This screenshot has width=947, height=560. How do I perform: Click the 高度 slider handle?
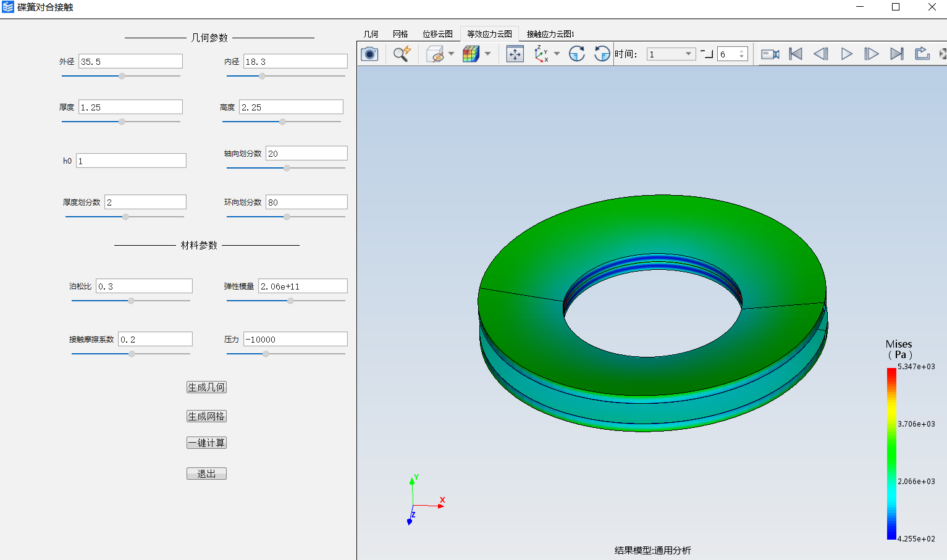click(282, 122)
